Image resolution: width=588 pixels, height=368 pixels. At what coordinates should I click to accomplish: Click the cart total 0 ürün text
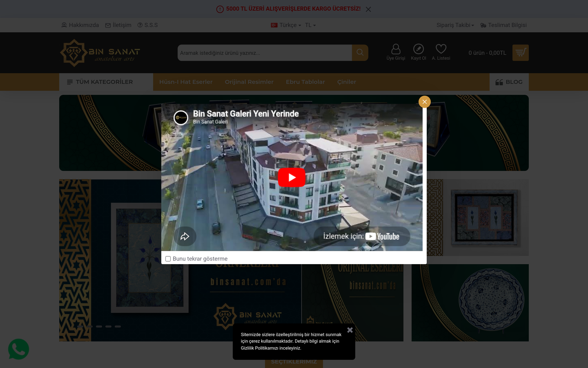click(x=487, y=53)
